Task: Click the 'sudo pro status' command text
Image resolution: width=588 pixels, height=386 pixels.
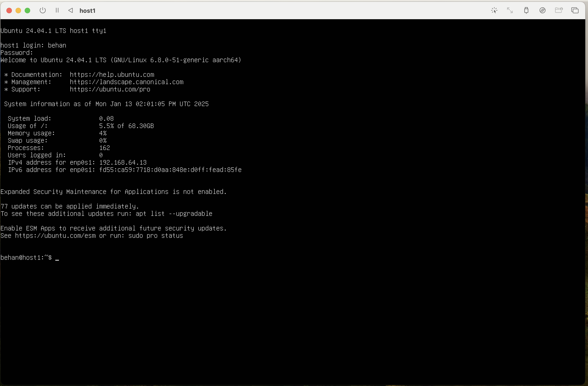Action: click(156, 236)
